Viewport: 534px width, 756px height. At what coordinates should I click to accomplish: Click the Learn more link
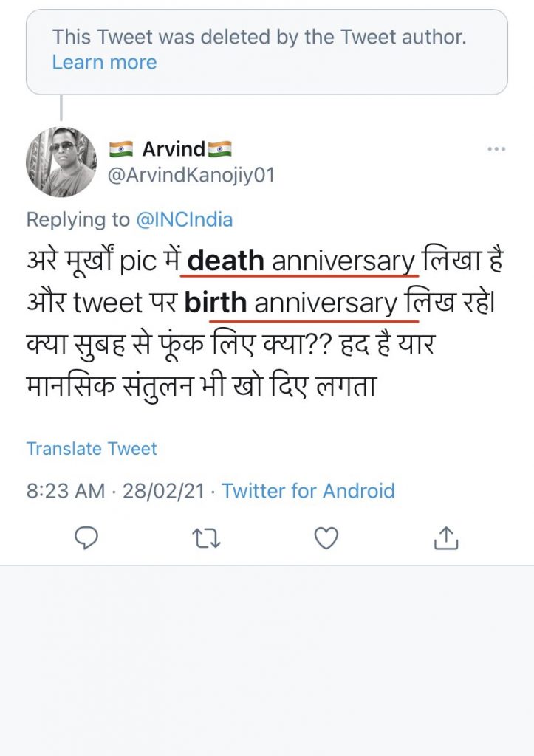(104, 62)
